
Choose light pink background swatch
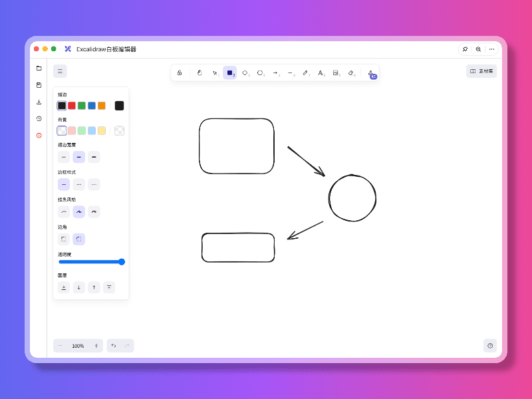72,130
